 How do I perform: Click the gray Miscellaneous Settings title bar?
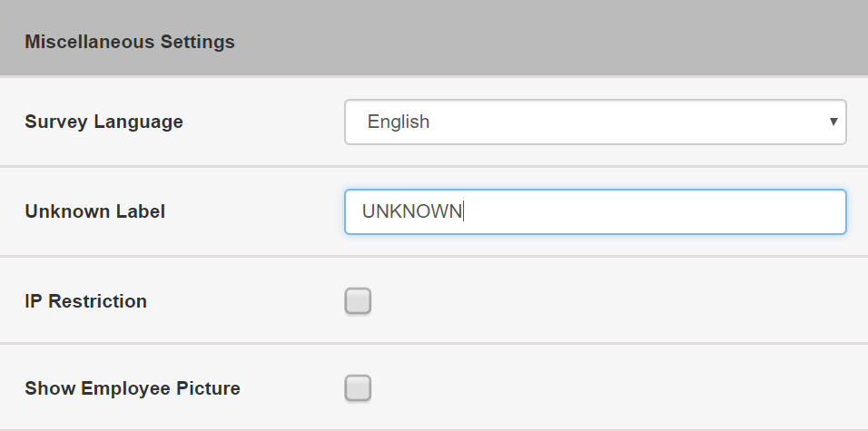[x=434, y=37]
